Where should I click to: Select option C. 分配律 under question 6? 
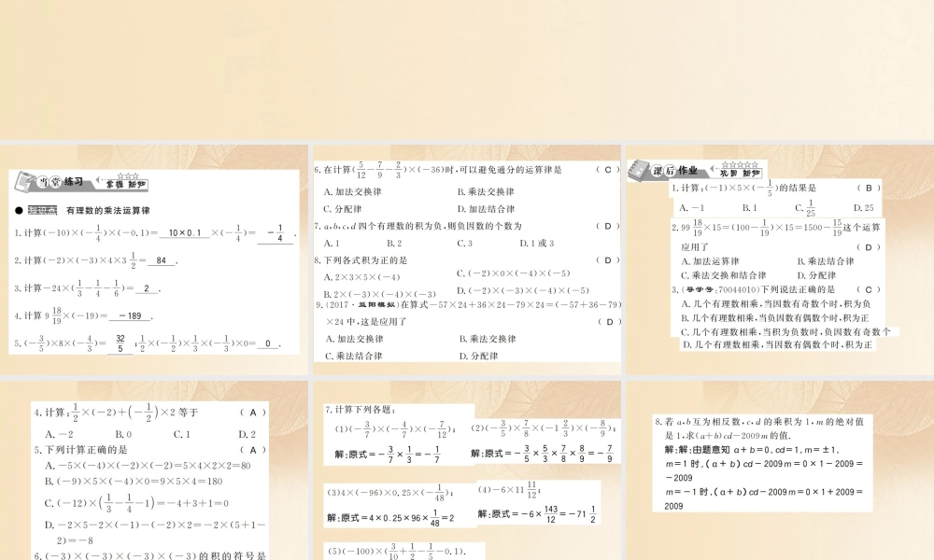tap(343, 209)
